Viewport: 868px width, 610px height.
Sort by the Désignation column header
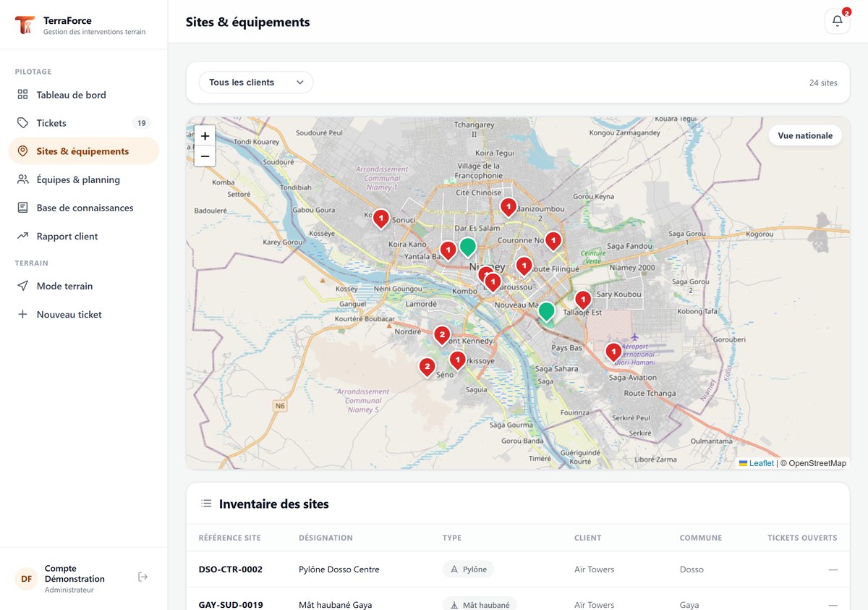pyautogui.click(x=325, y=538)
